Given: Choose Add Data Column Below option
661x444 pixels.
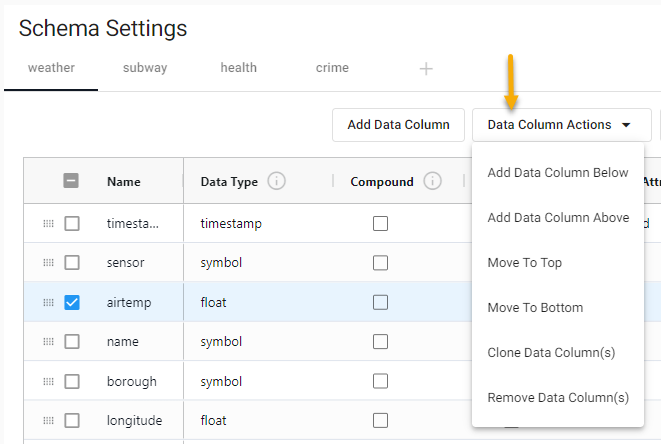Looking at the screenshot, I should [x=558, y=173].
